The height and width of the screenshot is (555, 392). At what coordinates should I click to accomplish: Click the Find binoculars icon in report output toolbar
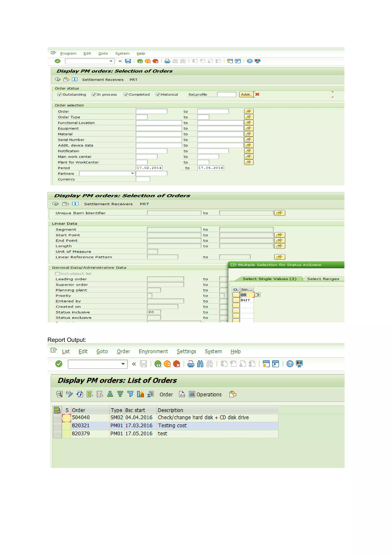(x=200, y=364)
